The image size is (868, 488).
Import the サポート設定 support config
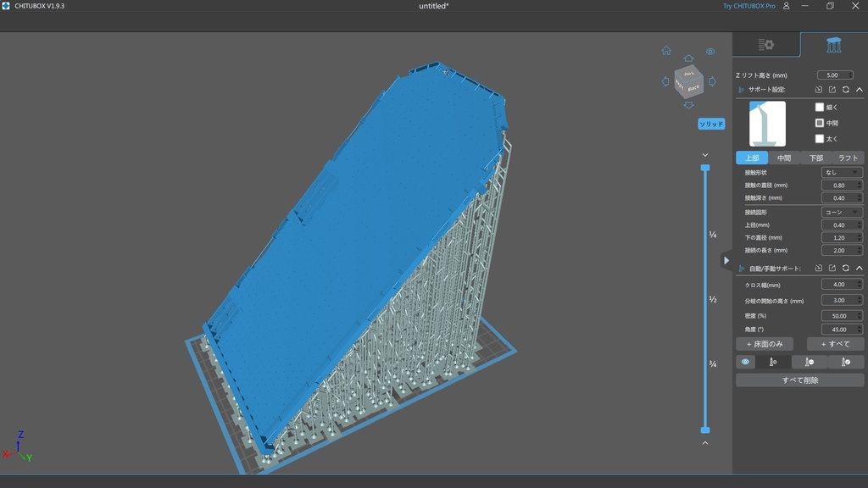(819, 90)
